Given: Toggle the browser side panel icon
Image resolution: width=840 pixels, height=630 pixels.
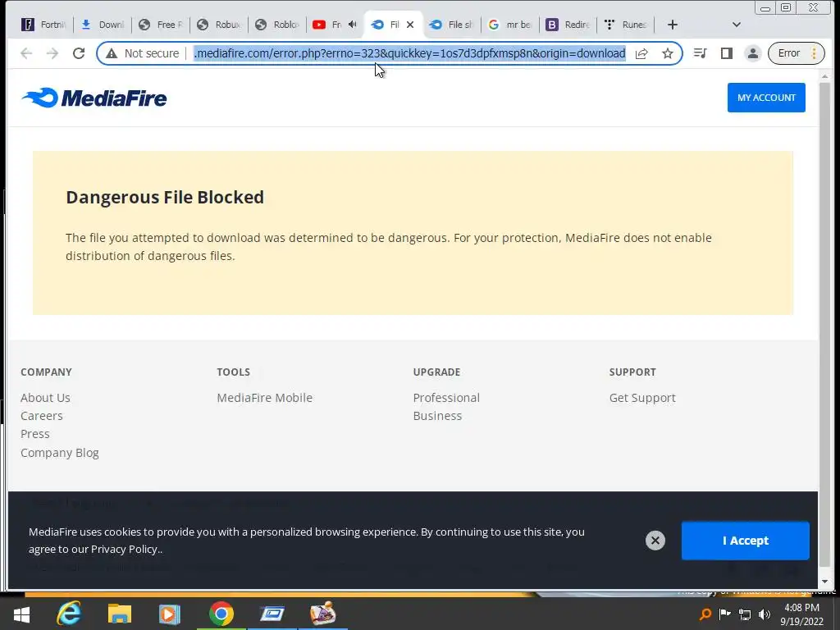Looking at the screenshot, I should point(727,53).
